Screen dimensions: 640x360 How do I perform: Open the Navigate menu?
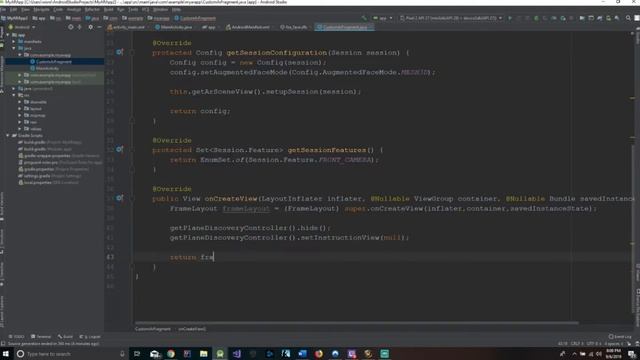[x=41, y=9]
